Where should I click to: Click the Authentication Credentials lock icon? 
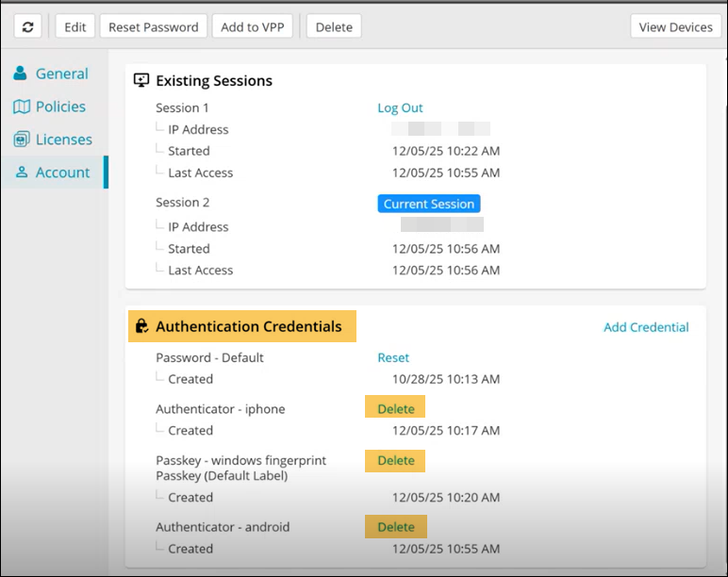click(141, 326)
